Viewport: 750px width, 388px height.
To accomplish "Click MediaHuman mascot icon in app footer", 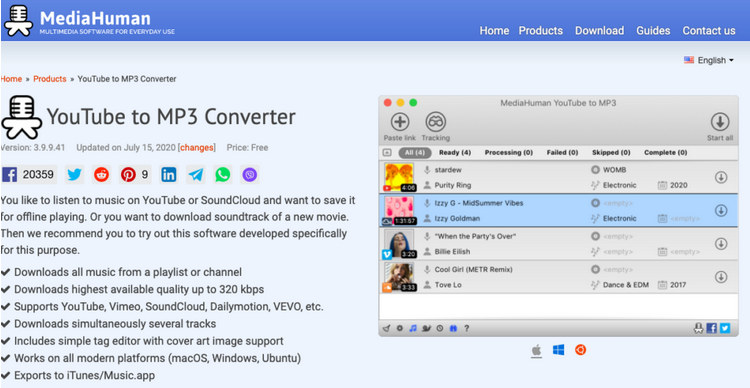I will click(x=699, y=328).
